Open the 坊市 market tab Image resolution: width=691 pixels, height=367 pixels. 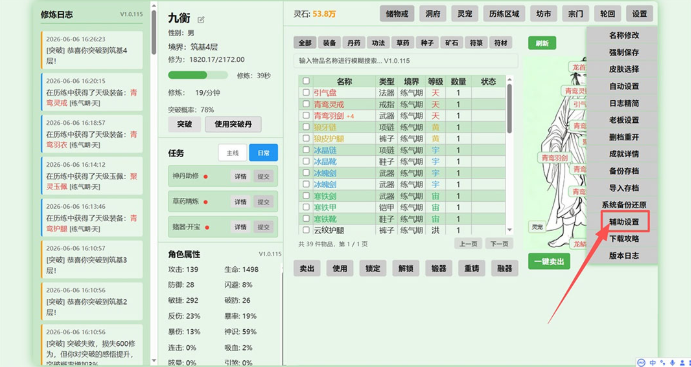click(x=543, y=14)
